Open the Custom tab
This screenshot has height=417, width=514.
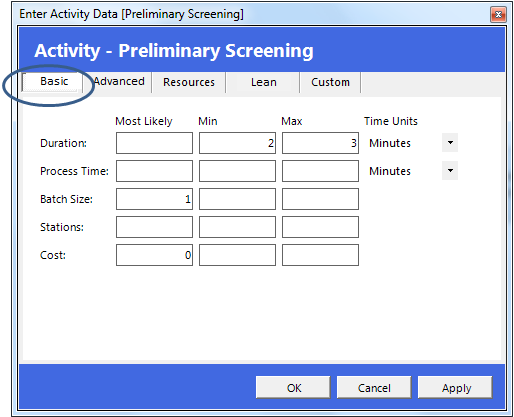pyautogui.click(x=330, y=82)
